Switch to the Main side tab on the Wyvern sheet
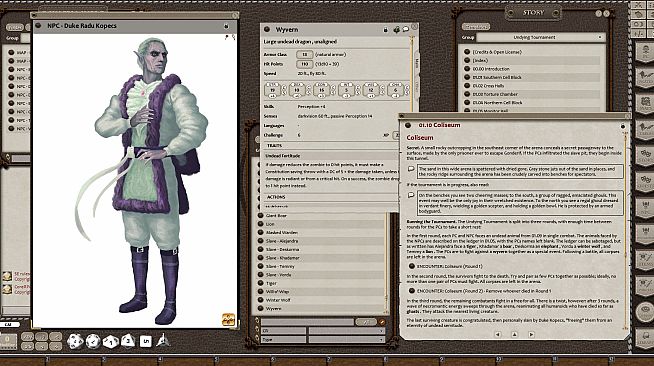 tap(416, 63)
